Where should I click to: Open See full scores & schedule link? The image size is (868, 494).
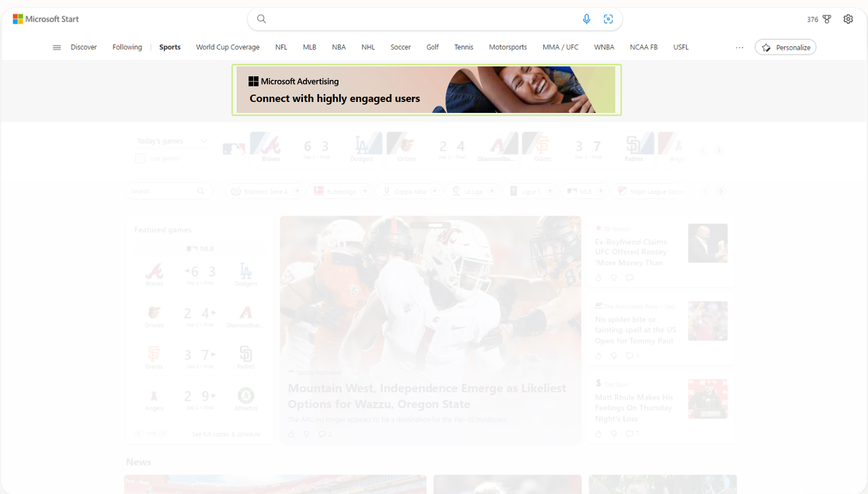tap(227, 434)
